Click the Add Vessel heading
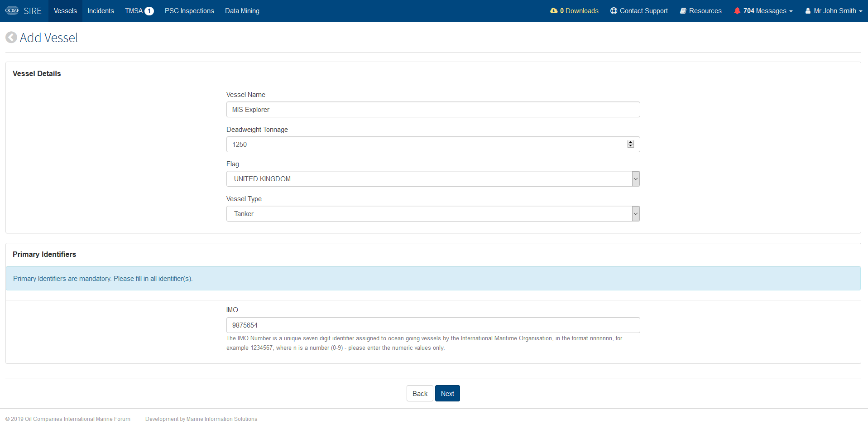 (x=49, y=38)
